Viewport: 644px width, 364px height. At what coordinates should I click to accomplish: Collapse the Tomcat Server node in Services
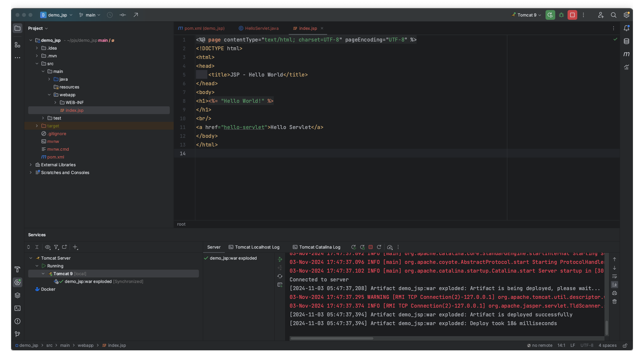coord(31,258)
